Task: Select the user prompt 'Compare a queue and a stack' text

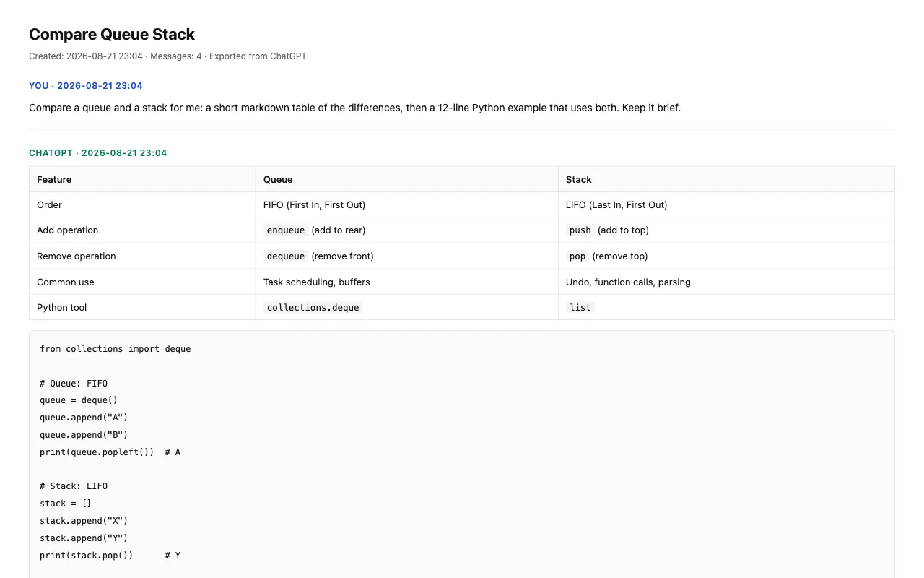Action: coord(354,108)
